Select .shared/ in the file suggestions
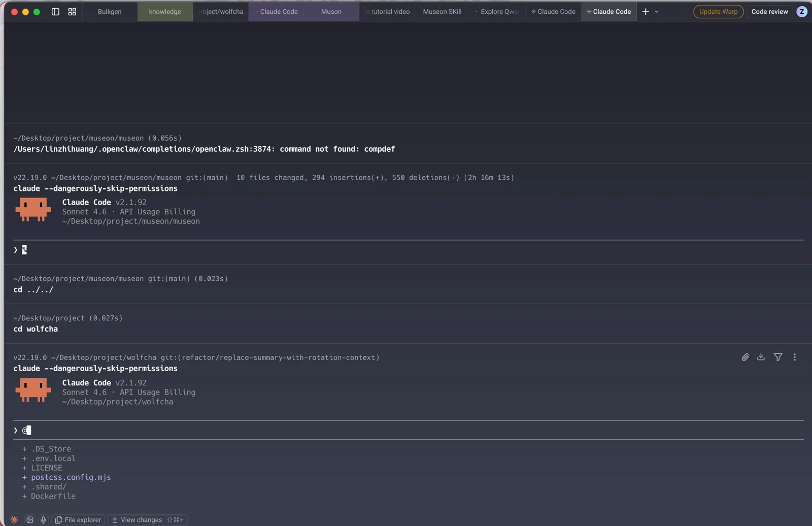812x526 pixels. tap(49, 487)
